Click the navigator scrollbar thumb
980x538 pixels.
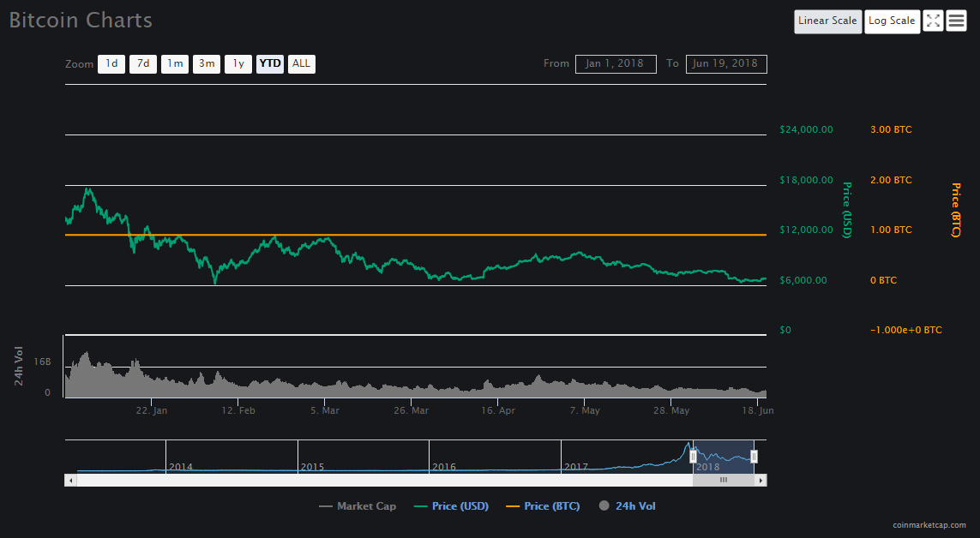click(723, 481)
